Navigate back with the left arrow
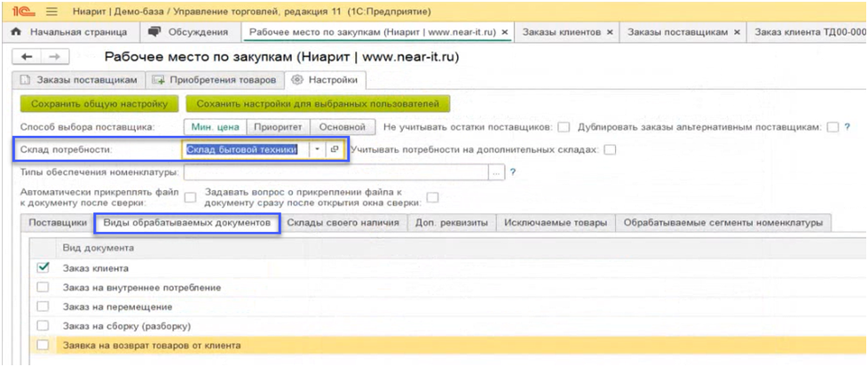 (27, 57)
